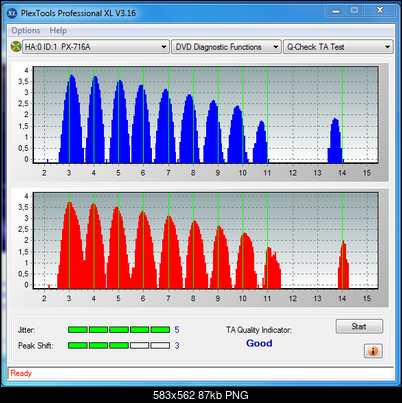402x403 pixels.
Task: Open the Q-Check TA Test dropdown
Action: [x=338, y=47]
